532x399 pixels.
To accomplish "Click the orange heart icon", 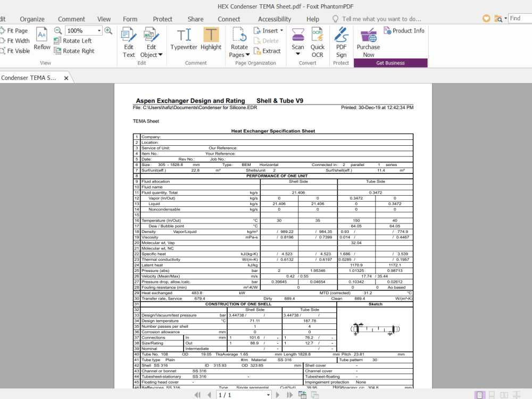I will [486, 18].
